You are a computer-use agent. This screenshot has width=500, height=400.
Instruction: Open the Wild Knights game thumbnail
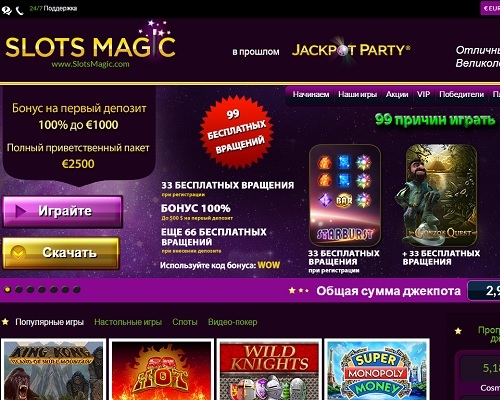[269, 369]
